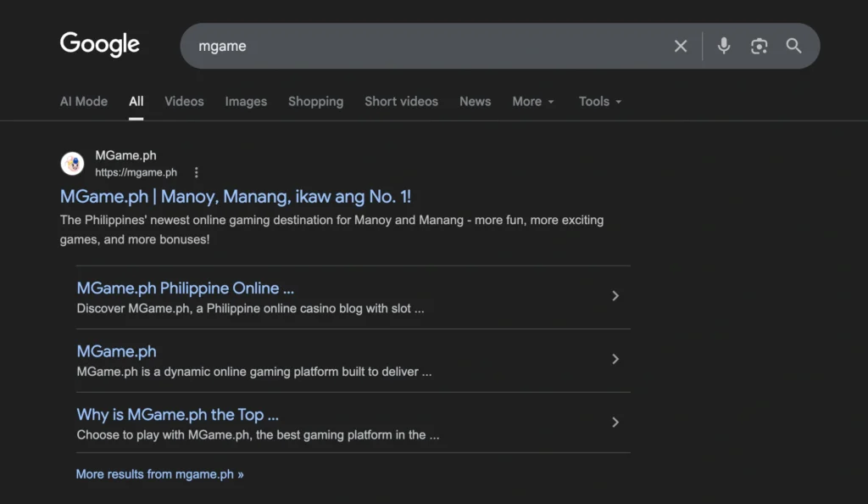
Task: Click the MGame.ph site favicon
Action: pos(74,163)
